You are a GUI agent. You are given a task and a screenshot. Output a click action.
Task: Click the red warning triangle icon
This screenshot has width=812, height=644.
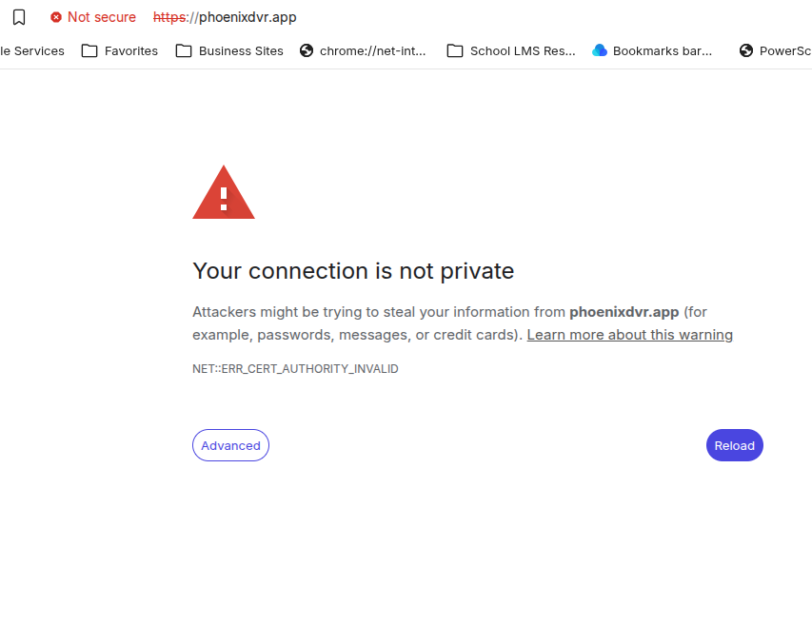[x=224, y=193]
